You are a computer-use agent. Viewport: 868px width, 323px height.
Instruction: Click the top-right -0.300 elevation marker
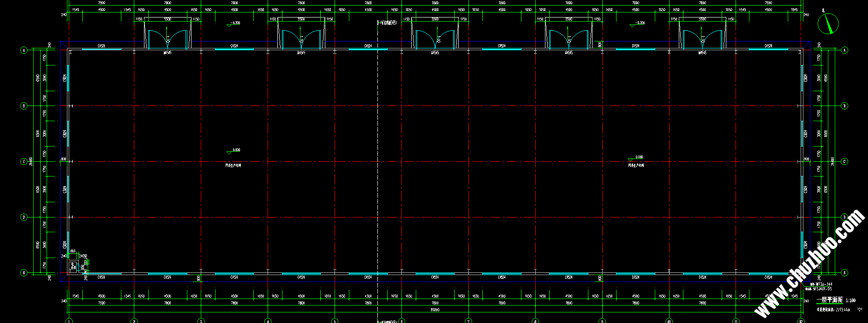[633, 25]
